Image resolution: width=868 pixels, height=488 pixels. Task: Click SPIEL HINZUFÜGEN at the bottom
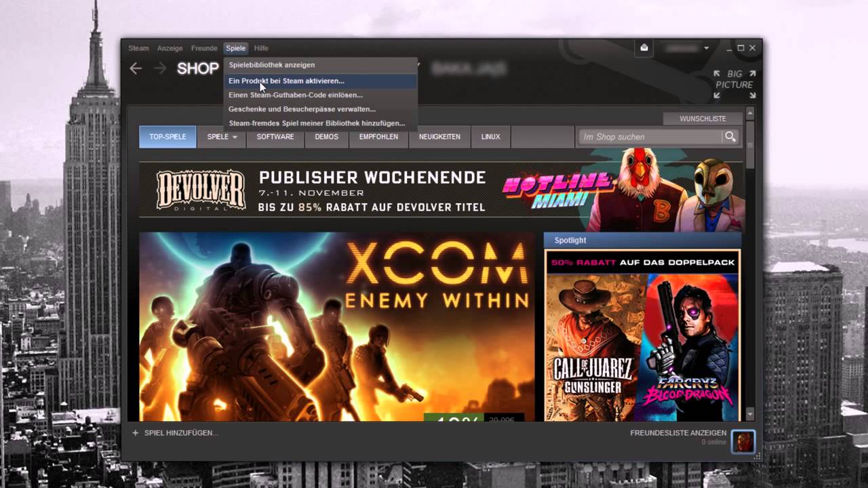coord(181,432)
